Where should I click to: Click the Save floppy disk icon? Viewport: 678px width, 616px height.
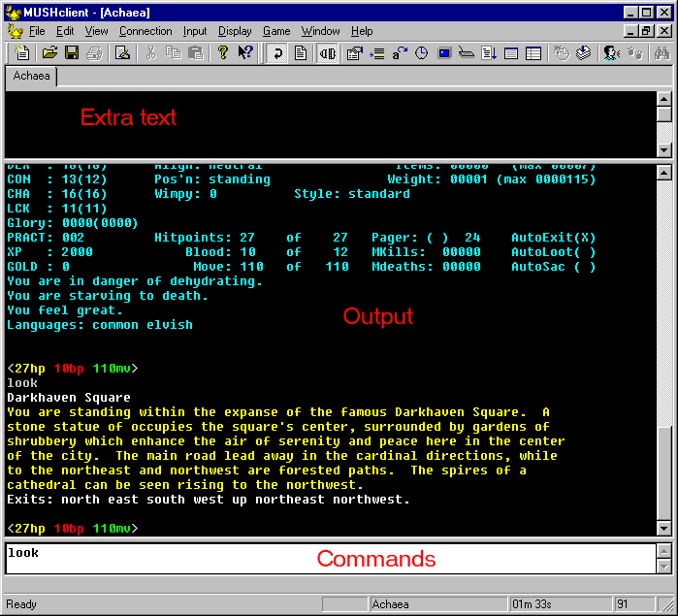click(x=71, y=53)
